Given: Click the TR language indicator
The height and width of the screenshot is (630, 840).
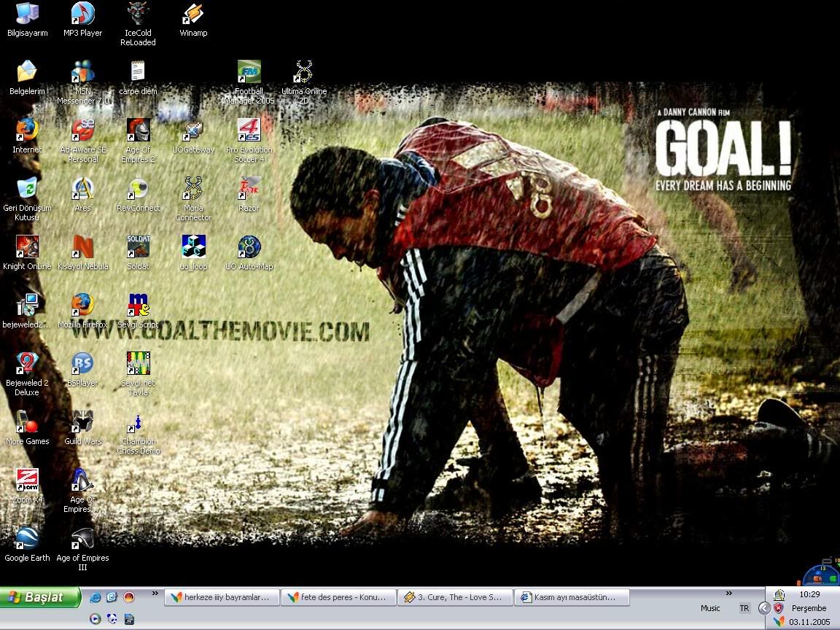Looking at the screenshot, I should click(744, 608).
